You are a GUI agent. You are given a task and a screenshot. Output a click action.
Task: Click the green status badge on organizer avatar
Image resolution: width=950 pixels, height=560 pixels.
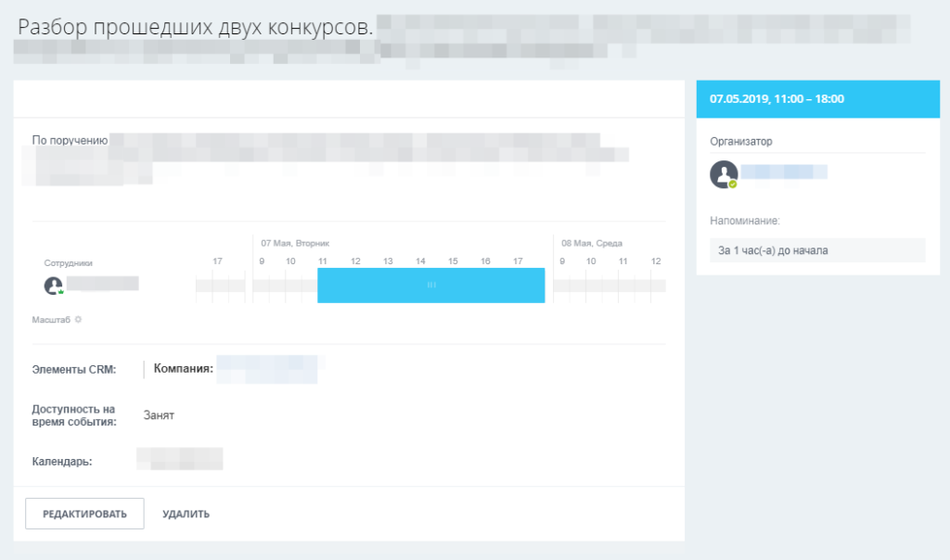coord(733,185)
